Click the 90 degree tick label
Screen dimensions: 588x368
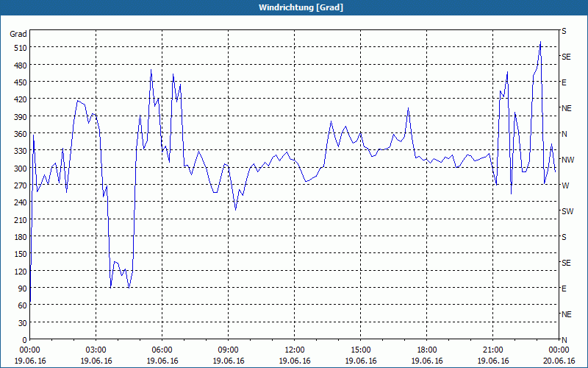[x=23, y=289]
